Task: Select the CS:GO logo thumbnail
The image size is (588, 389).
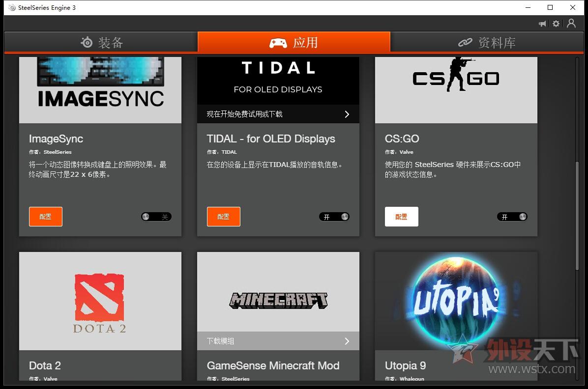Action: coord(456,90)
